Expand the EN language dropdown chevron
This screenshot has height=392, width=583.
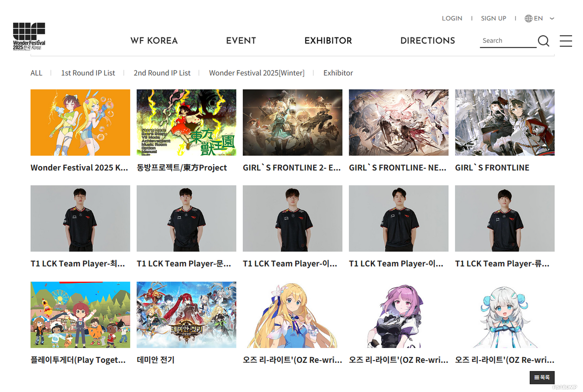(552, 19)
